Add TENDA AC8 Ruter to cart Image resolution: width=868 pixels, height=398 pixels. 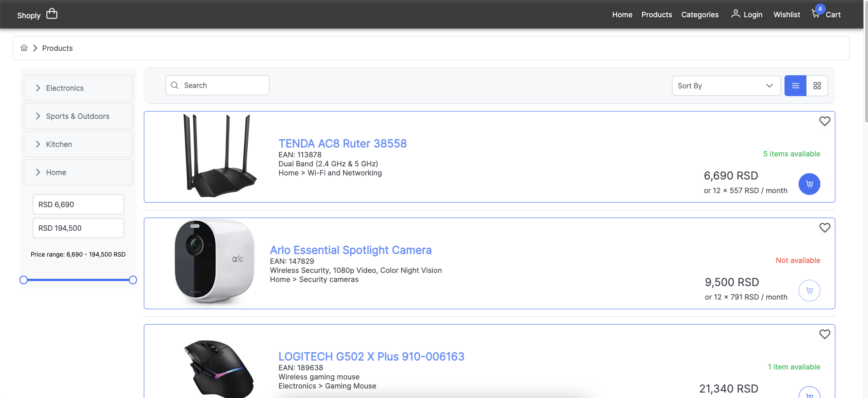tap(809, 184)
